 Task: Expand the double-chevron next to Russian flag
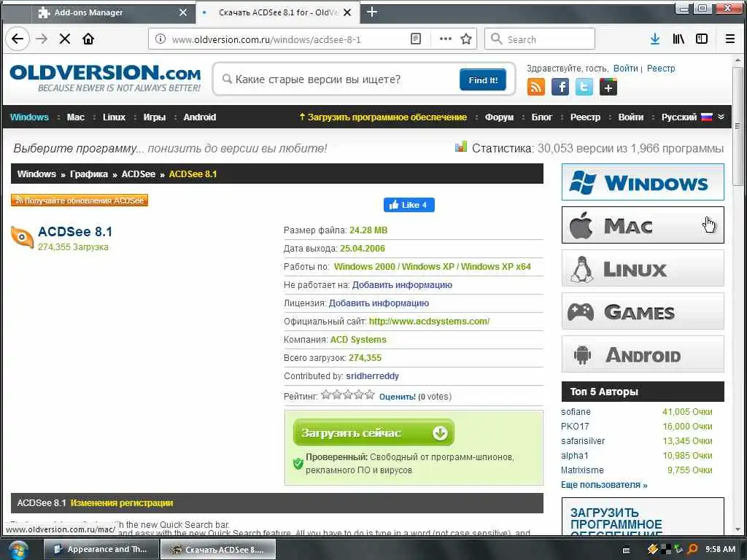click(x=721, y=117)
